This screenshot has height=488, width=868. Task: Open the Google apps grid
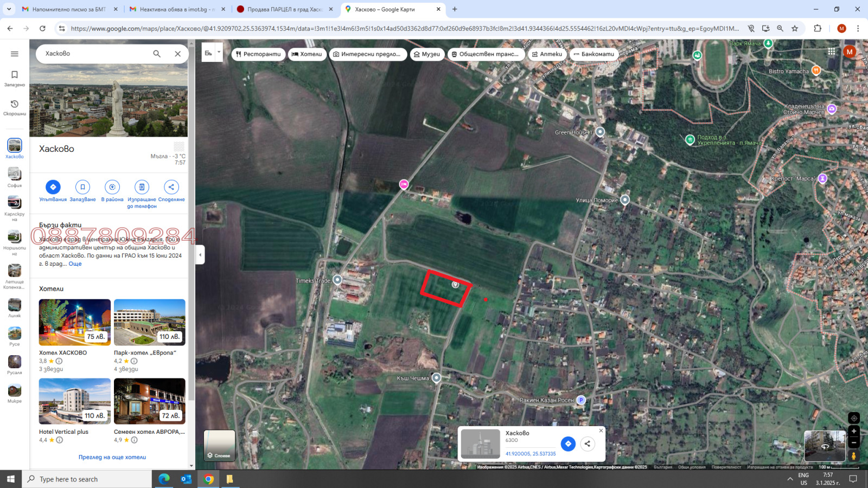[x=831, y=52]
